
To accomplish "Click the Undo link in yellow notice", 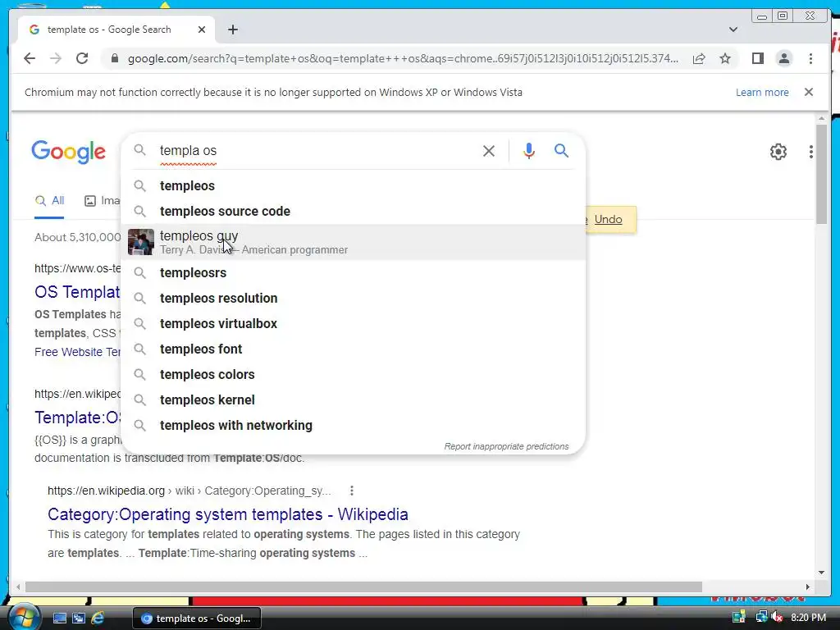I will pos(608,219).
